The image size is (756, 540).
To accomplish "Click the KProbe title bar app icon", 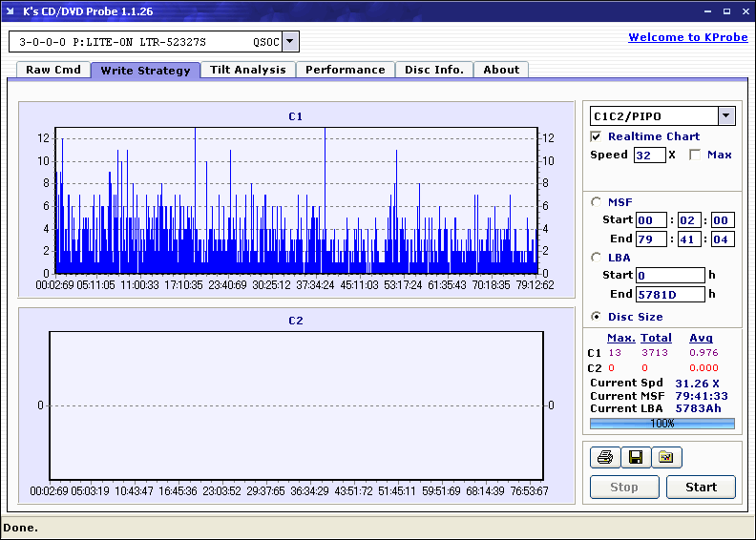I will pyautogui.click(x=11, y=11).
